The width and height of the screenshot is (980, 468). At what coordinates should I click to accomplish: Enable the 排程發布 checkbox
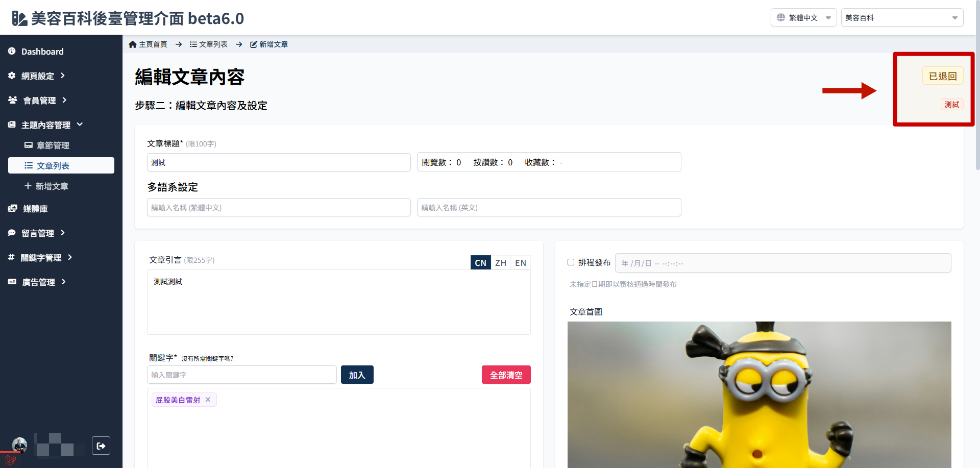[x=571, y=262]
